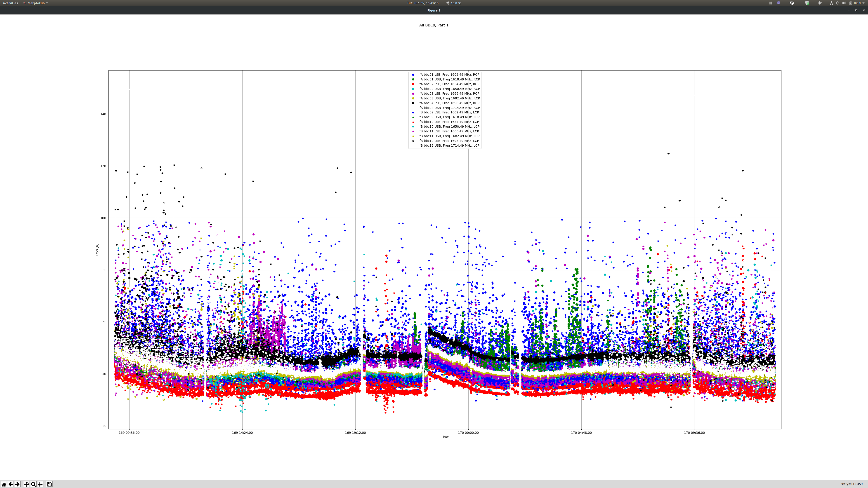Screen dimensions: 868x488
Task: Click the y-axis tick label '20'
Action: click(x=104, y=426)
